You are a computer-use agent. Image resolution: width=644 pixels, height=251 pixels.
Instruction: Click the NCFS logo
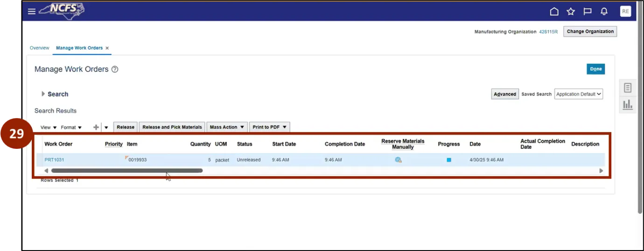[x=62, y=10]
